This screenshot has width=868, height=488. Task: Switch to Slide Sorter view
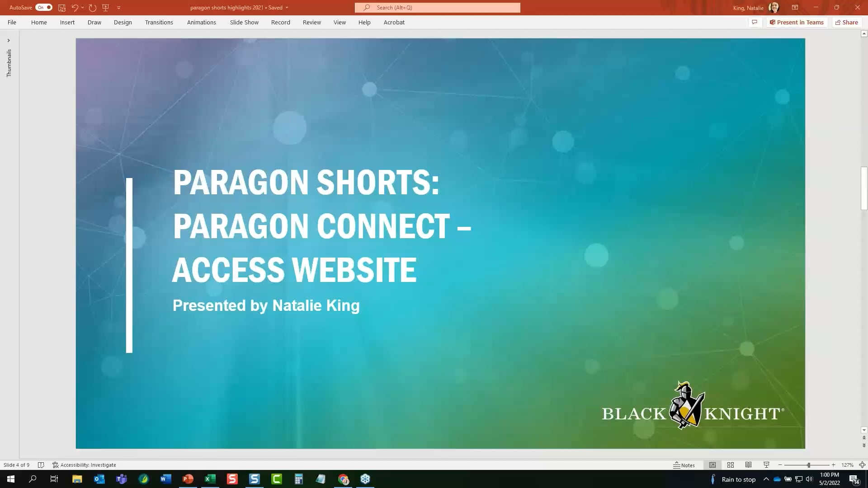[731, 465]
